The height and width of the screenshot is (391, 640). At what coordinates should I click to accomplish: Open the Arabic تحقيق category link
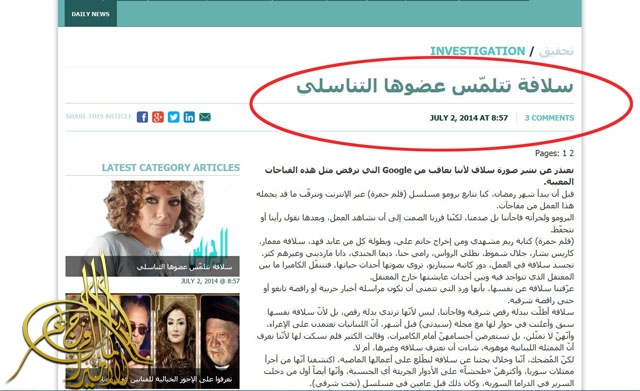tap(556, 51)
